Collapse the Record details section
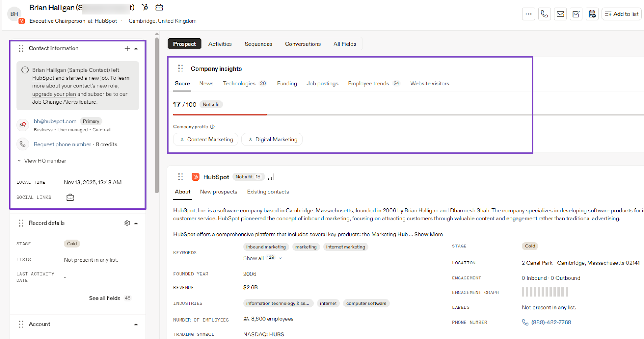Image resolution: width=644 pixels, height=339 pixels. click(x=136, y=223)
